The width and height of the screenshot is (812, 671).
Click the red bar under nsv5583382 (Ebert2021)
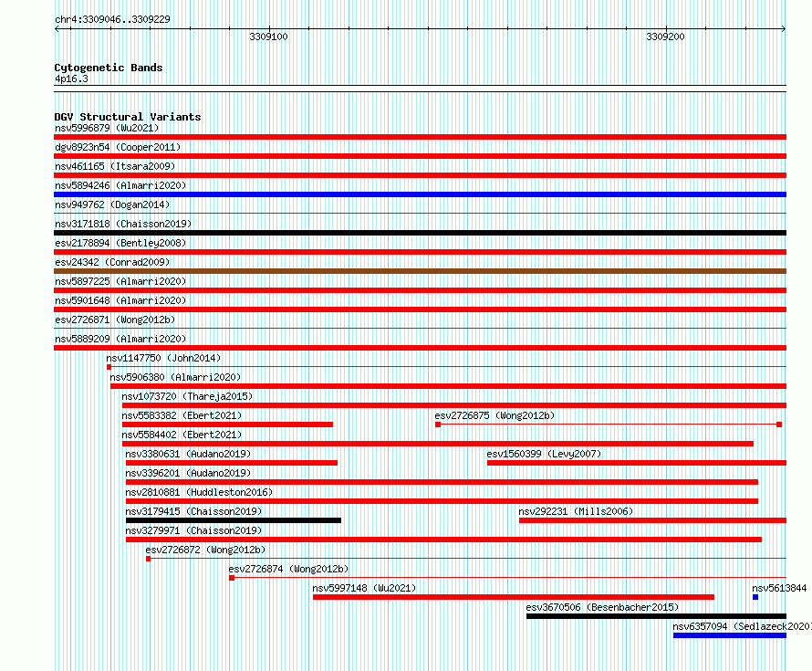pos(227,425)
